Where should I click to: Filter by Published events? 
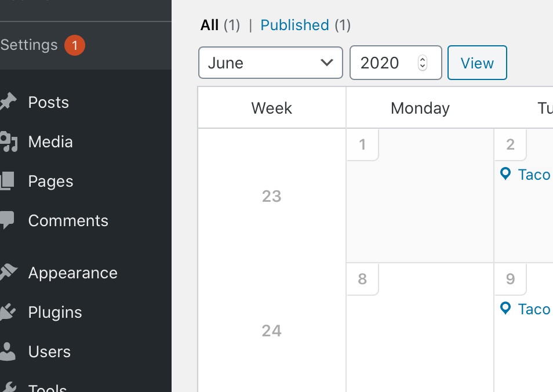[294, 25]
